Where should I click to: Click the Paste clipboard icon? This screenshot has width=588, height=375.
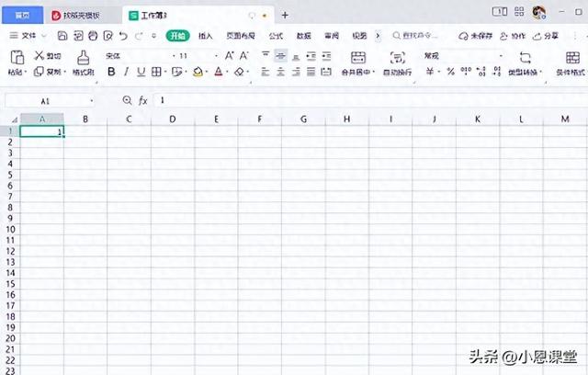pos(17,58)
